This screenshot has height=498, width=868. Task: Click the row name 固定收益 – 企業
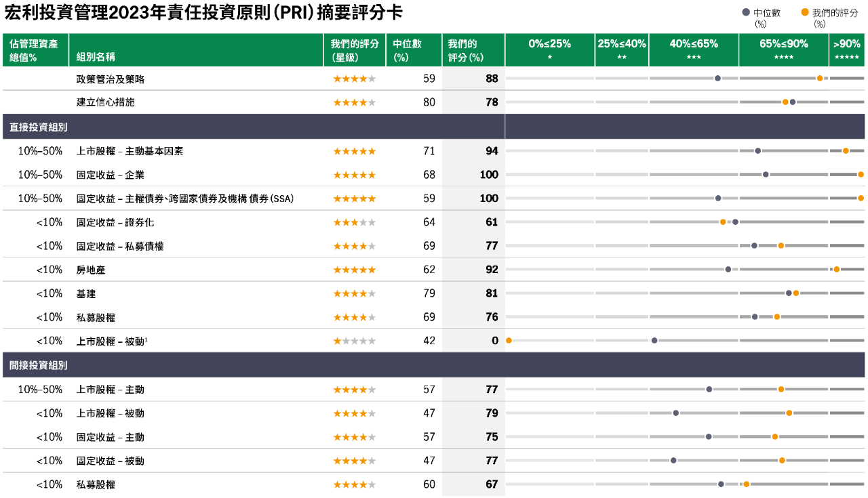[x=111, y=175]
